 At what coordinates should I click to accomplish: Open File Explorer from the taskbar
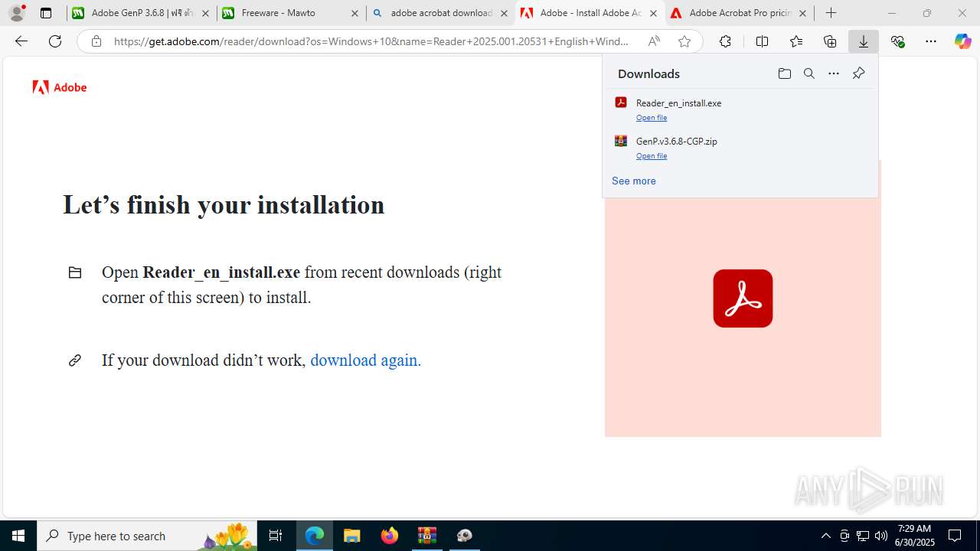coord(352,536)
